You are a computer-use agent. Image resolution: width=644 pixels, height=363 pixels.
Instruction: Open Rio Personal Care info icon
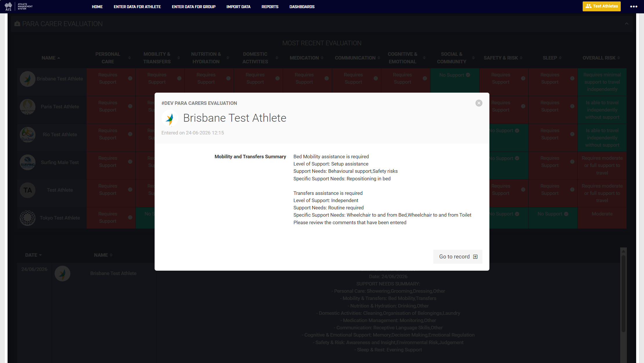(x=130, y=134)
